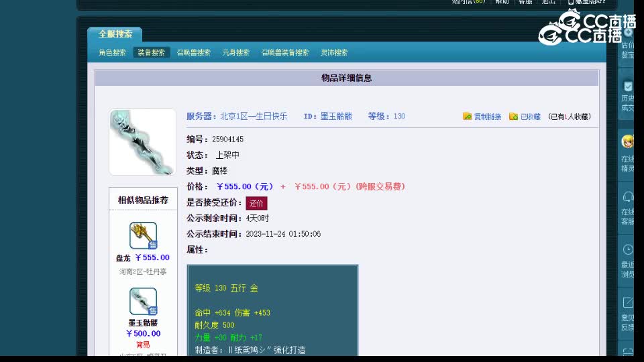
Task: Click the 复制链接 link text
Action: 488,117
